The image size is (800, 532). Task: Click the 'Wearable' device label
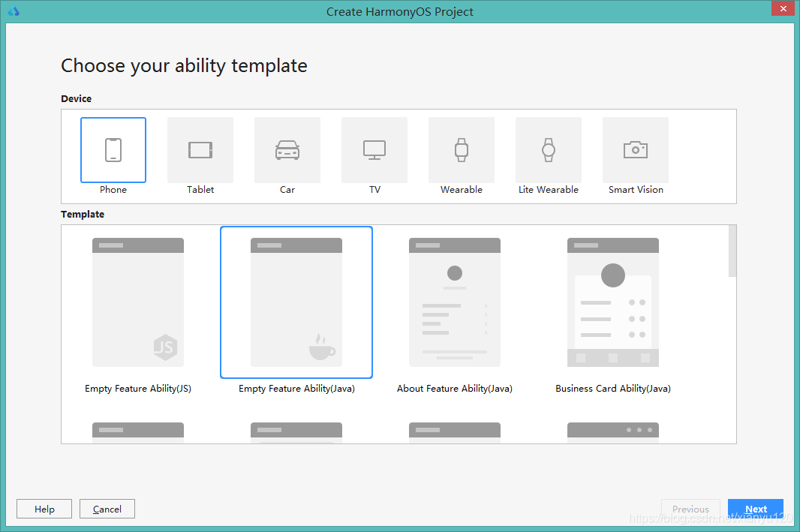462,190
